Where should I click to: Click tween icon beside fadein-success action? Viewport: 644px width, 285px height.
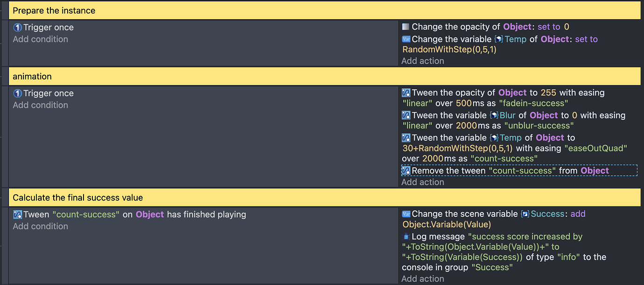[406, 93]
